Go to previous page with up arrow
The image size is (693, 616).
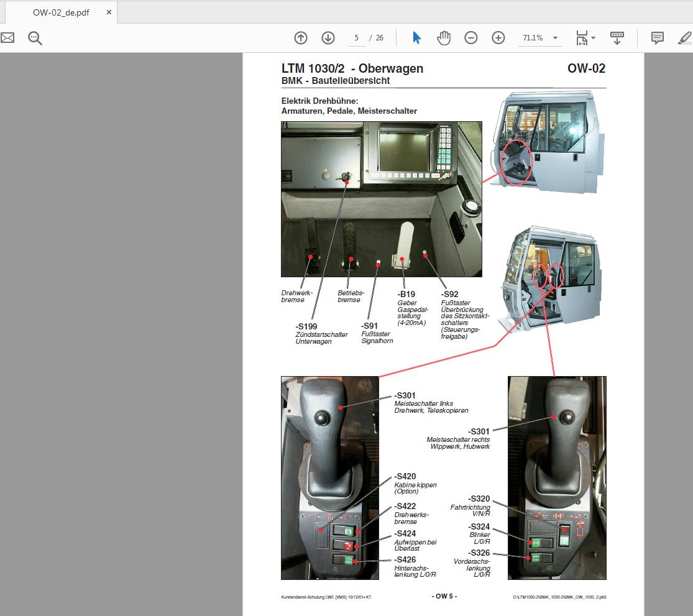click(x=301, y=38)
